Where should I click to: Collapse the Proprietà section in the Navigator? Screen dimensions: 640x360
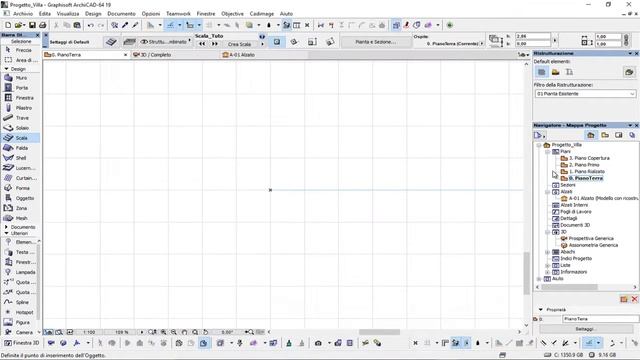point(541,310)
